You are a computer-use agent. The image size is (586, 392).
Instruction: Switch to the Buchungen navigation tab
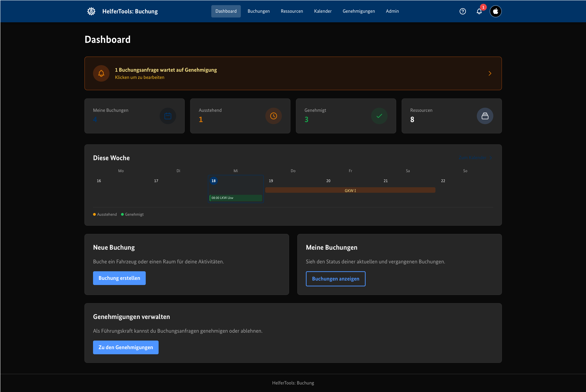click(x=258, y=11)
